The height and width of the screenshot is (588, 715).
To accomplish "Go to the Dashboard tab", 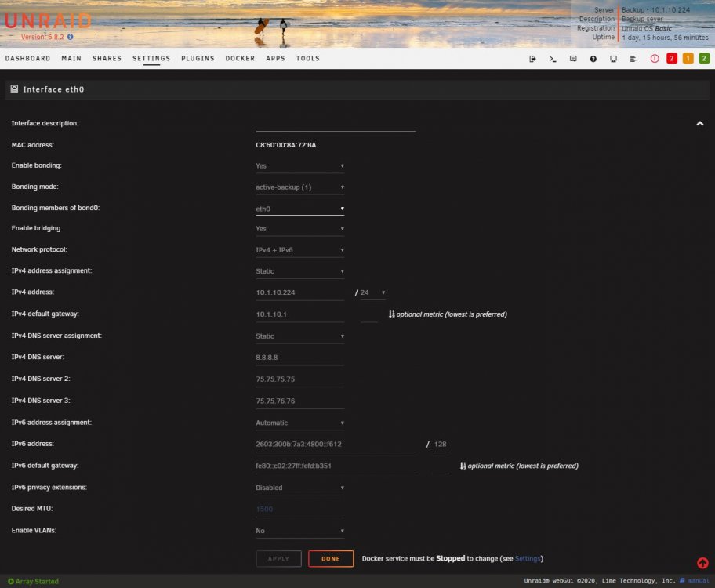I will pos(27,58).
